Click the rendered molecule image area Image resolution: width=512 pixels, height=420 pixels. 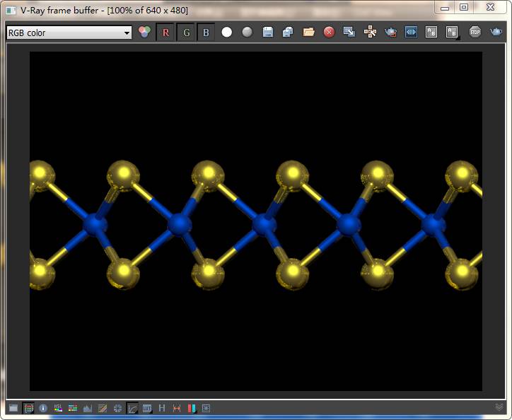pyautogui.click(x=255, y=221)
